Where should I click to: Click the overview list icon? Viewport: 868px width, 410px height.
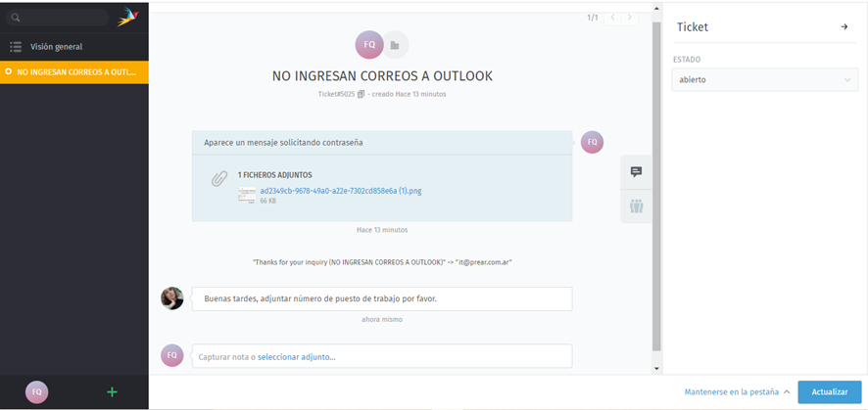16,47
